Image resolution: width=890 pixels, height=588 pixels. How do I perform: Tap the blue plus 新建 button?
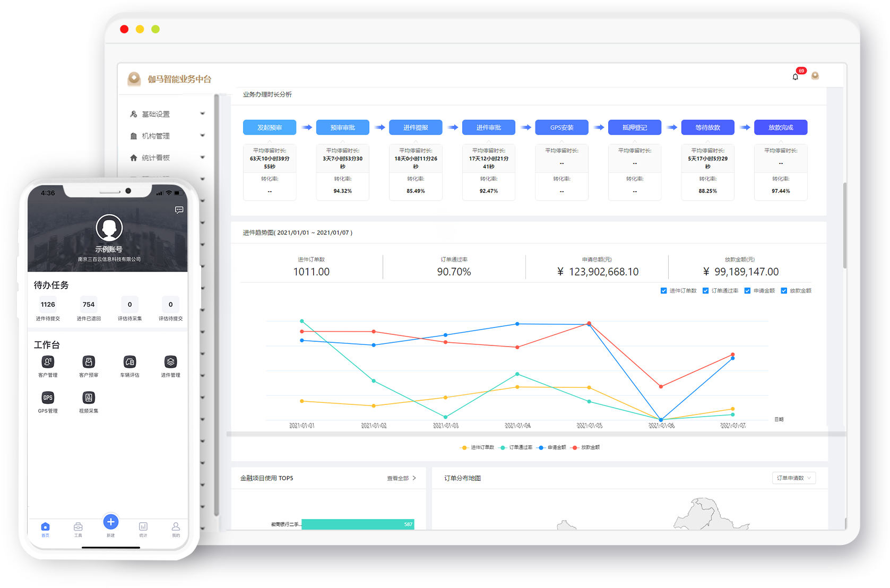point(110,522)
